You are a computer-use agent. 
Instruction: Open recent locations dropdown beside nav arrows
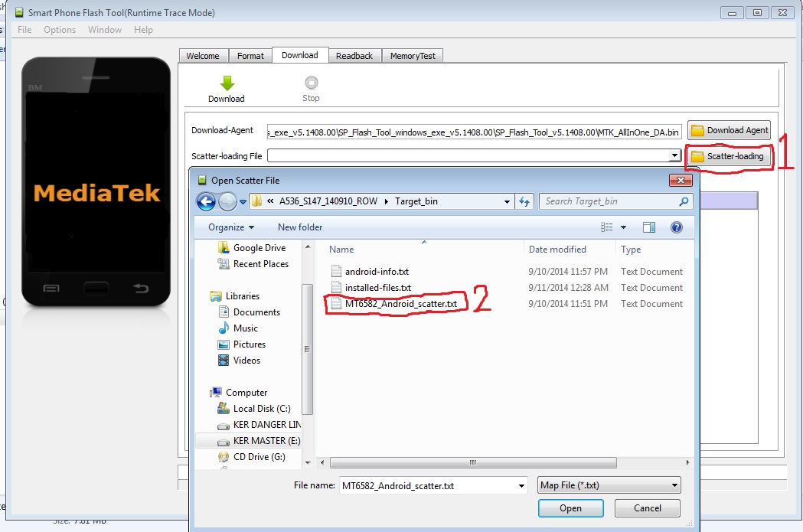[x=243, y=202]
